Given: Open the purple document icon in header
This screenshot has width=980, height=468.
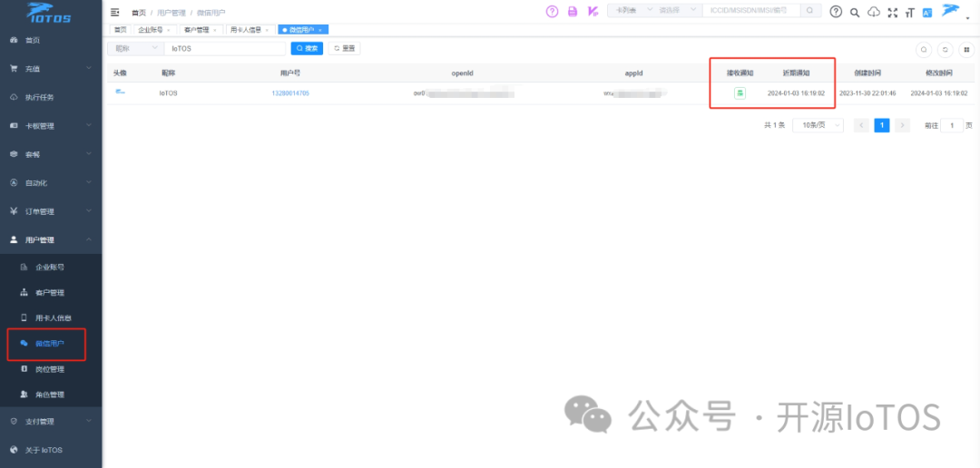Looking at the screenshot, I should (573, 11).
